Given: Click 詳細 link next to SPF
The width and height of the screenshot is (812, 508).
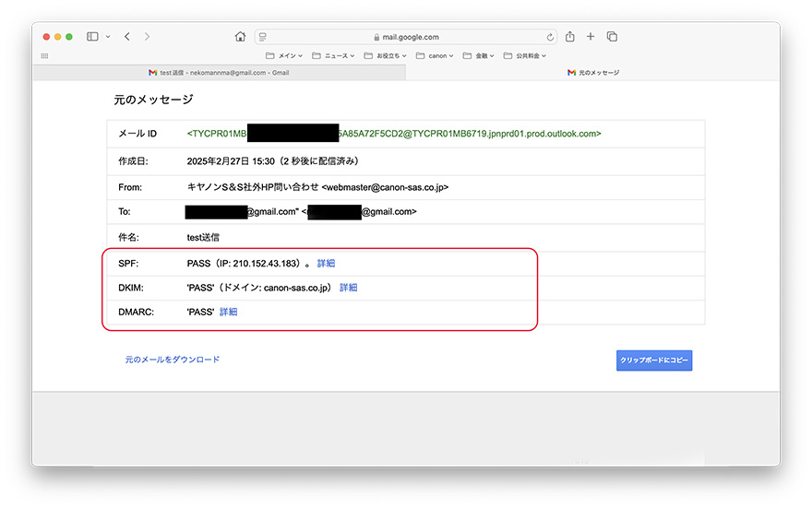Looking at the screenshot, I should click(326, 264).
